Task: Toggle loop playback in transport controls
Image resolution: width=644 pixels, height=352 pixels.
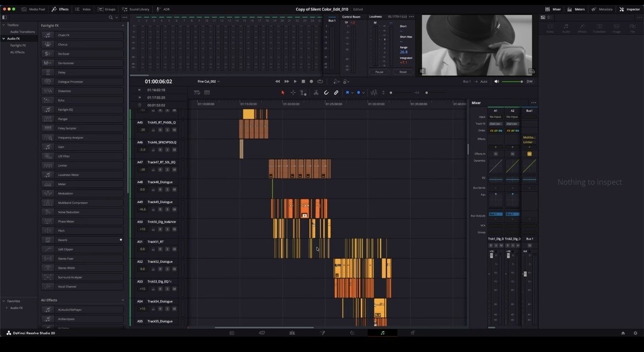Action: tap(320, 82)
